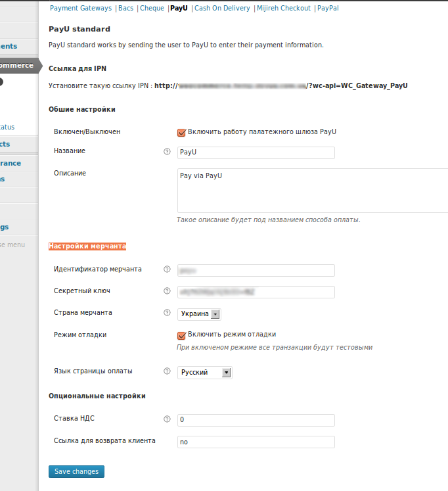Click the Общие настройки section heading
The image size is (448, 491).
(82, 109)
